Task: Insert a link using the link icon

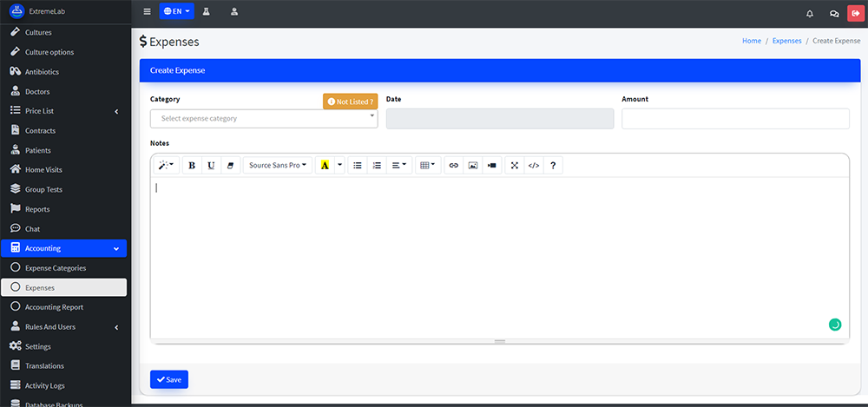Action: pyautogui.click(x=453, y=165)
